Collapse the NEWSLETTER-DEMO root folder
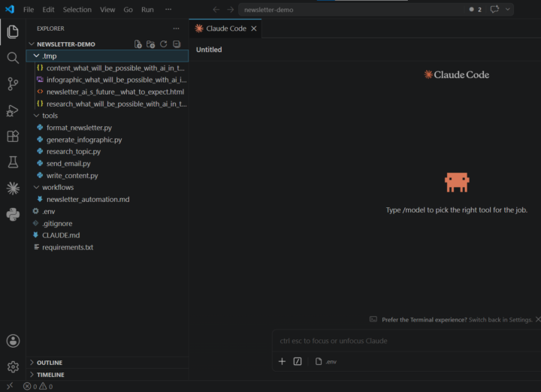Image resolution: width=541 pixels, height=392 pixels. tap(32, 44)
